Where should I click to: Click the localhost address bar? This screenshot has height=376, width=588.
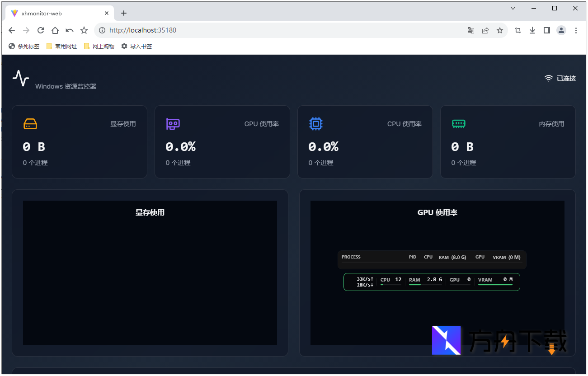[280, 30]
